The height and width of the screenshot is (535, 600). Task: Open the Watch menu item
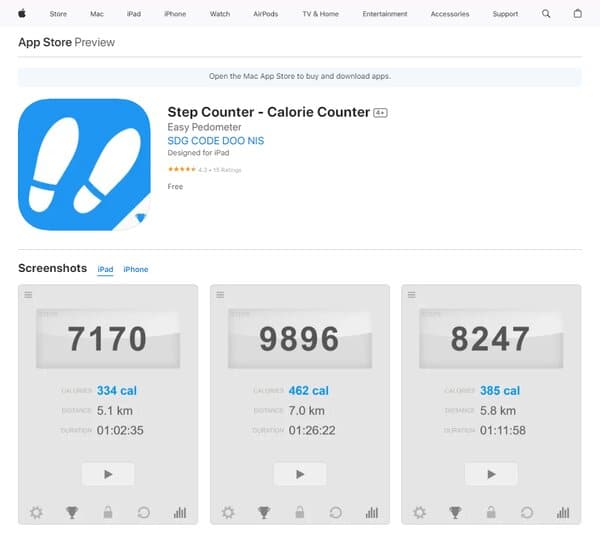(220, 14)
